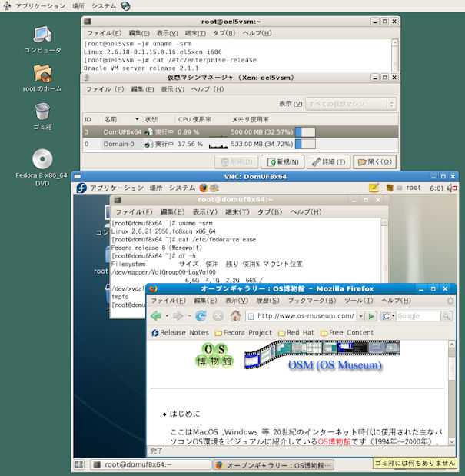Click Fedora logo icon in VNC panel
465x476 pixels.
point(81,188)
